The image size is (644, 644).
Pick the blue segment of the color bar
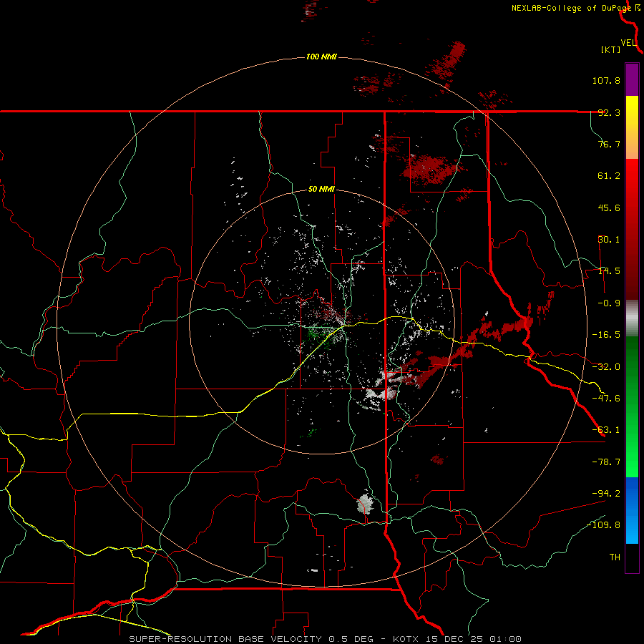pyautogui.click(x=632, y=510)
